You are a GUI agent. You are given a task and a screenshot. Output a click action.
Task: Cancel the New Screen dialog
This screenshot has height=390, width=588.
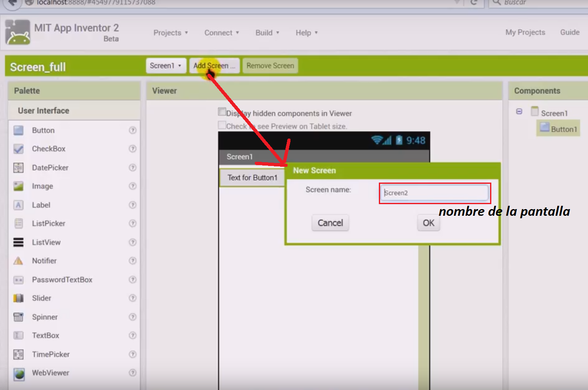[x=330, y=223]
